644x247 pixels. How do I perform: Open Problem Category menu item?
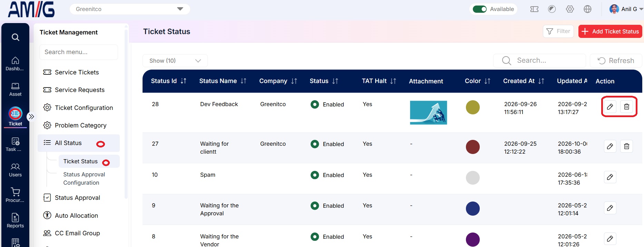(x=79, y=125)
